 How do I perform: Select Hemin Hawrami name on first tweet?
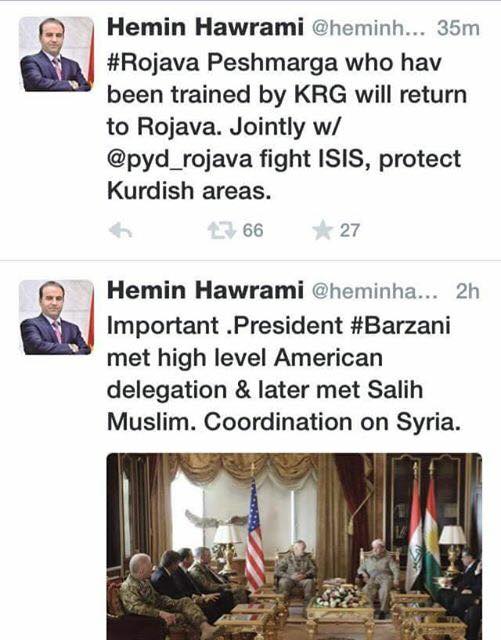(x=205, y=27)
